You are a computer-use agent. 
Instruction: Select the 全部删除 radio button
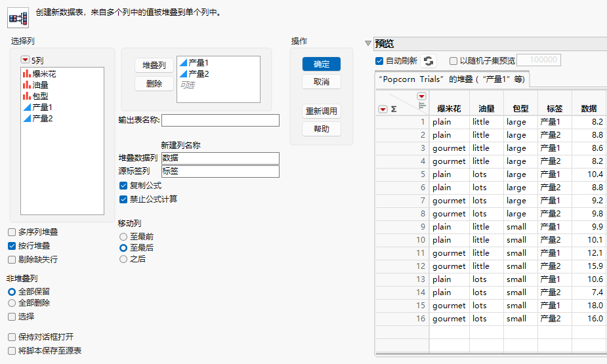(x=12, y=303)
